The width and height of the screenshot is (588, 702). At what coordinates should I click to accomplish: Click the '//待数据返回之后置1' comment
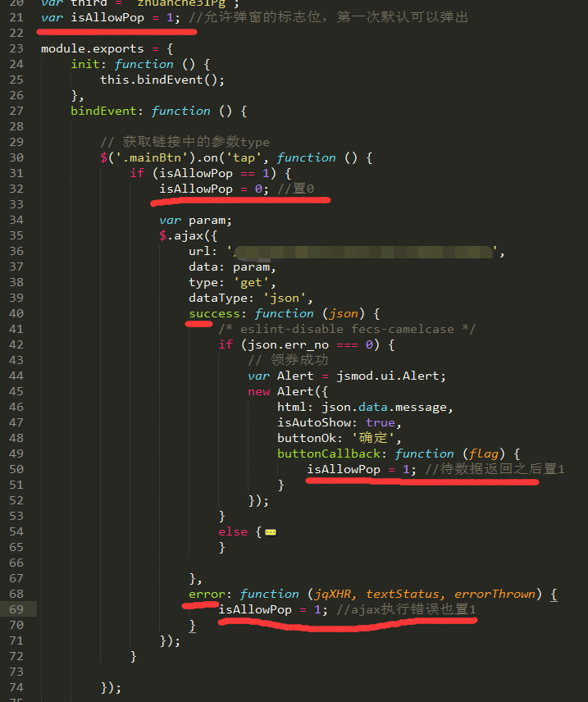coord(495,469)
